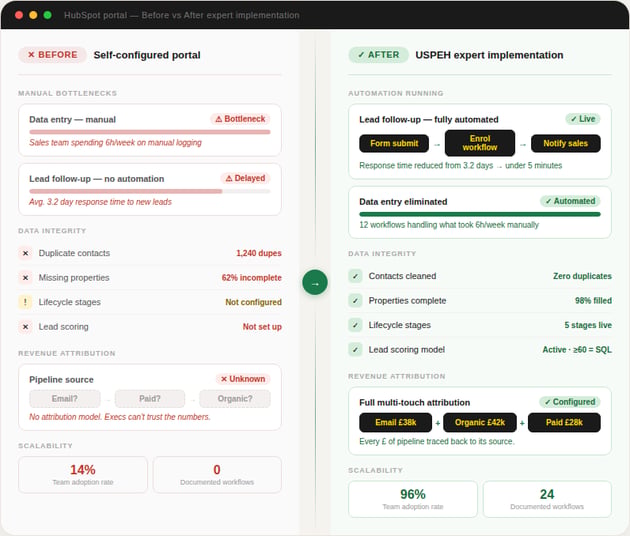Click the X icon beside Lead scoring

25,327
